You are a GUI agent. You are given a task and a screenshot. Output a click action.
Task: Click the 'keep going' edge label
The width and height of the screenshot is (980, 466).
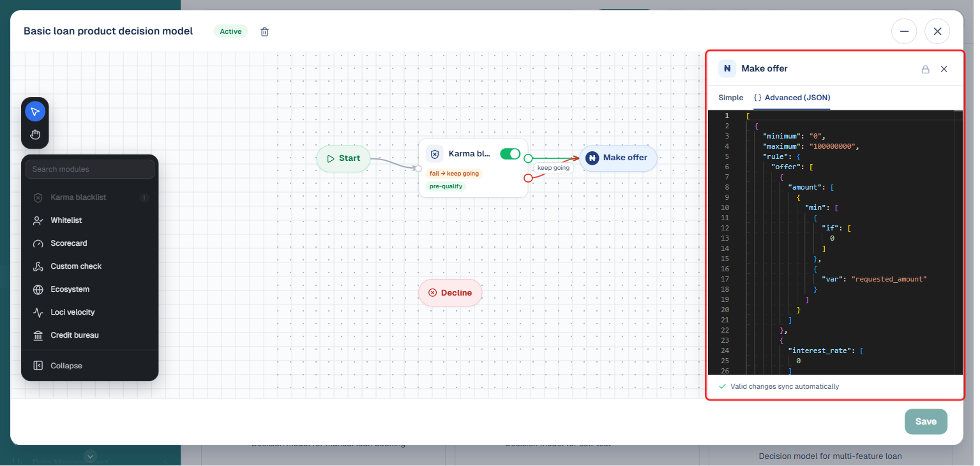[x=553, y=168]
